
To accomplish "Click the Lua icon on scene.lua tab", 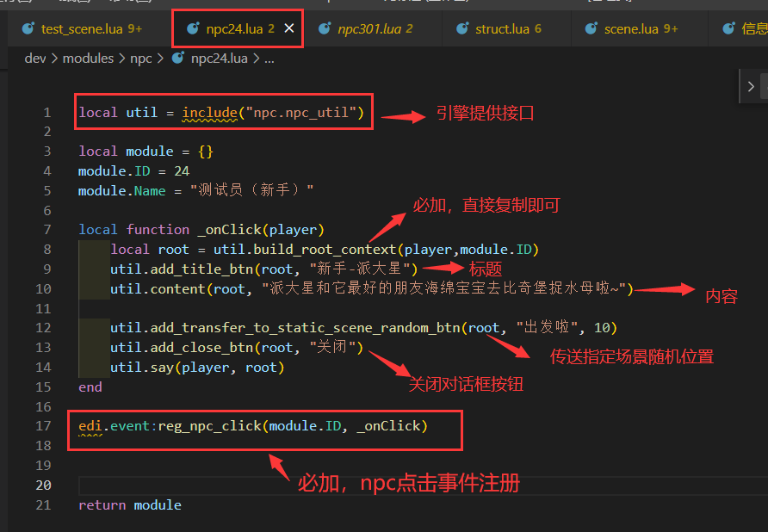I will (x=591, y=28).
